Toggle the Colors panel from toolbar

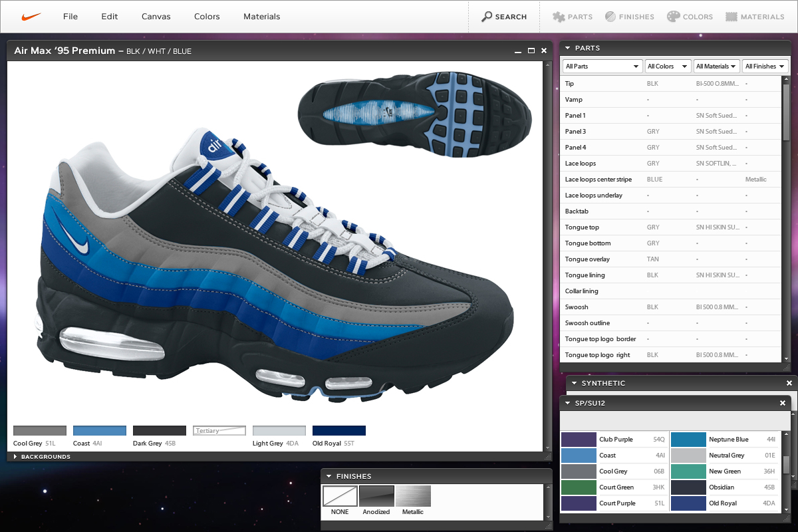click(690, 17)
